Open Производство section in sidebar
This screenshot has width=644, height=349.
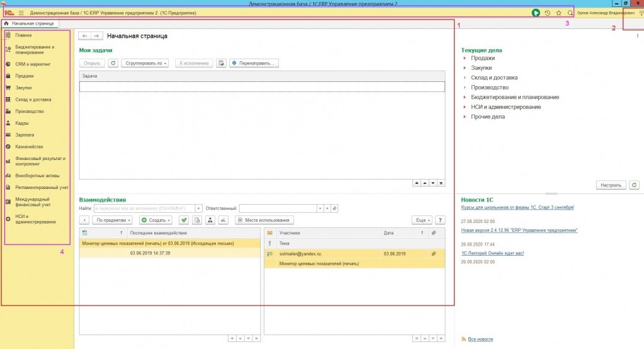pos(29,112)
